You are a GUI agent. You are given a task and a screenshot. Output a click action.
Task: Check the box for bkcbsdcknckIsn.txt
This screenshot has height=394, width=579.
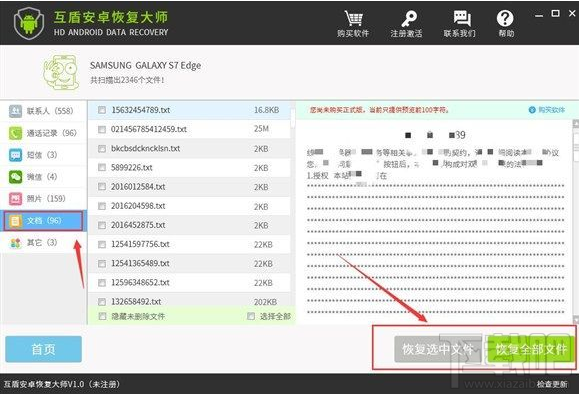click(102, 148)
